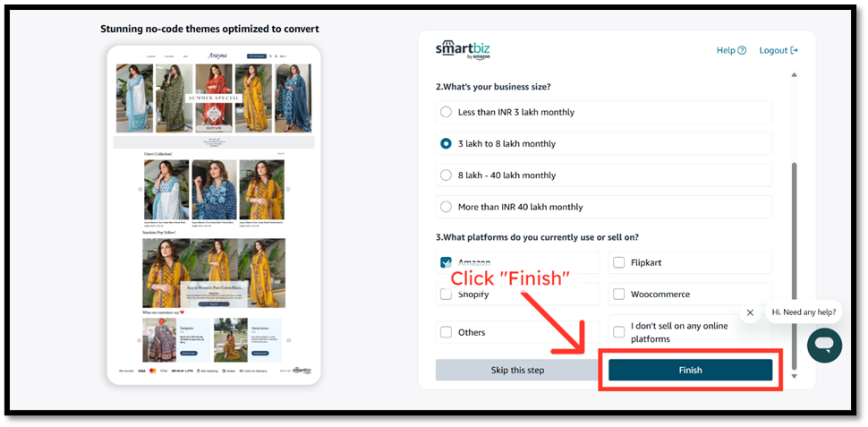868x427 pixels.
Task: Enable the Others platform checkbox
Action: pos(447,332)
